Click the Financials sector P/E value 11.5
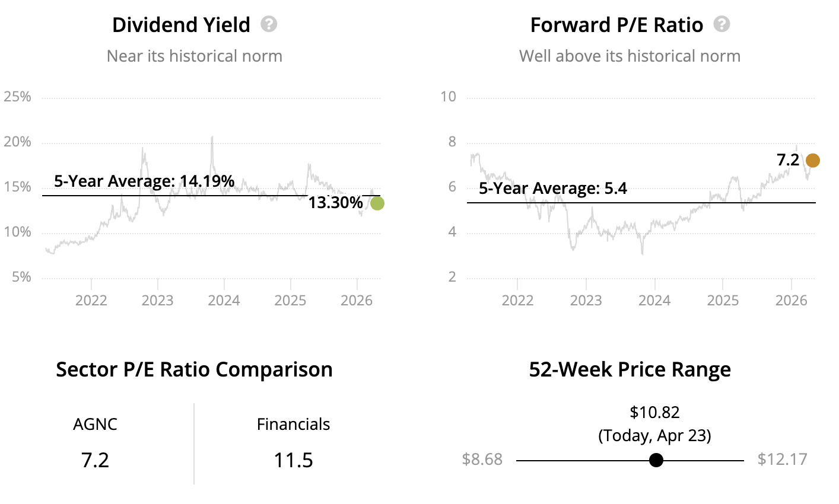The width and height of the screenshot is (839, 504). coord(293,460)
